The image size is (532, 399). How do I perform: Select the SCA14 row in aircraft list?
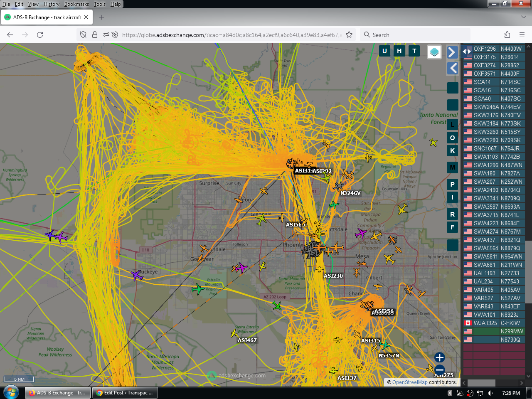point(494,82)
